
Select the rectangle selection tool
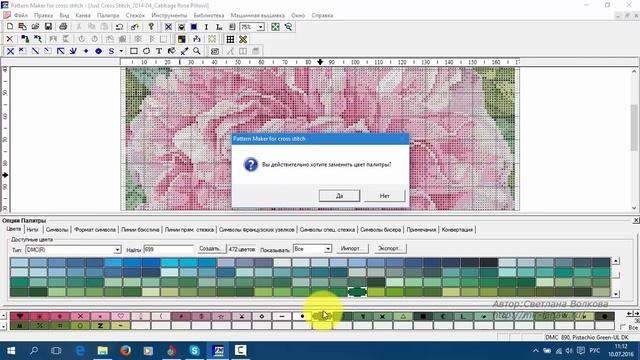[x=133, y=51]
